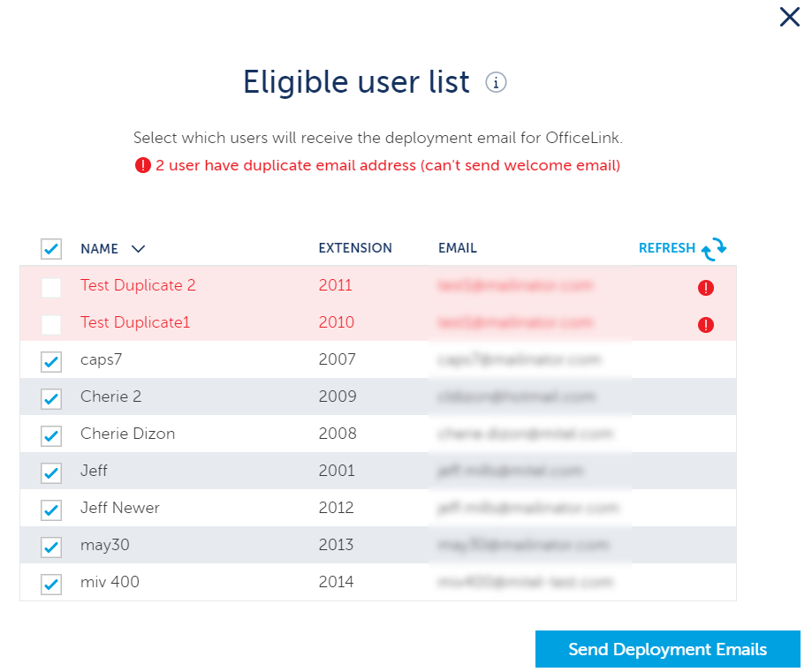Viewport: 812px width, 672px height.
Task: Uncheck the caps7 user checkbox
Action: [x=51, y=361]
